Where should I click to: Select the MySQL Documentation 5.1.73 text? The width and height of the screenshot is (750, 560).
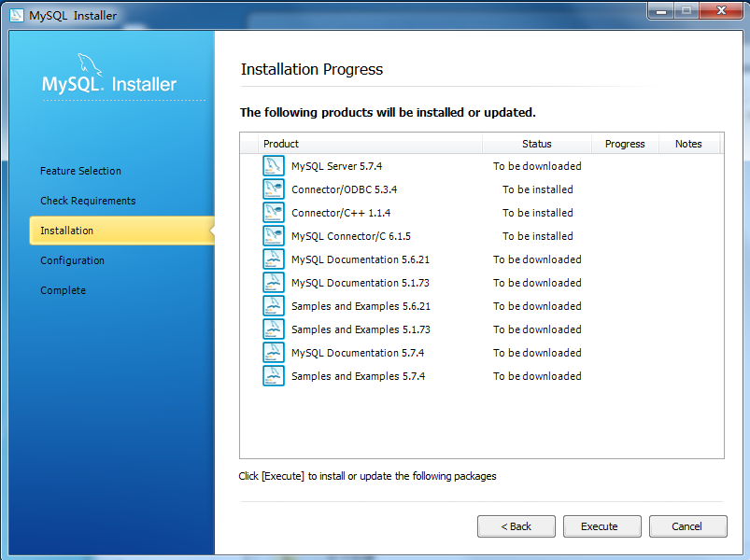pyautogui.click(x=361, y=283)
